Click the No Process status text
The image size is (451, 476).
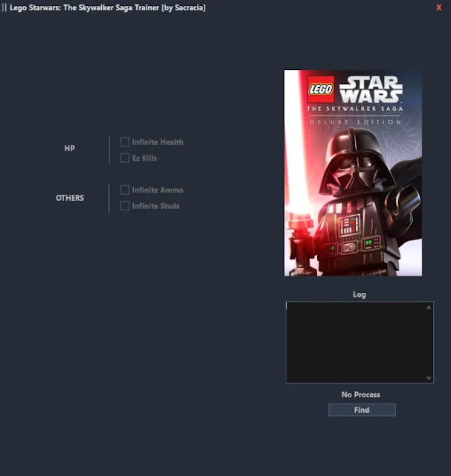pyautogui.click(x=361, y=395)
